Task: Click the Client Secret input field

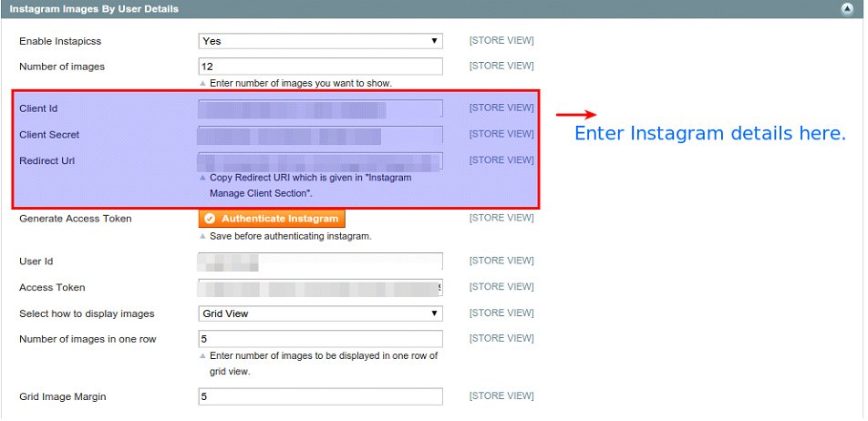Action: [x=321, y=135]
